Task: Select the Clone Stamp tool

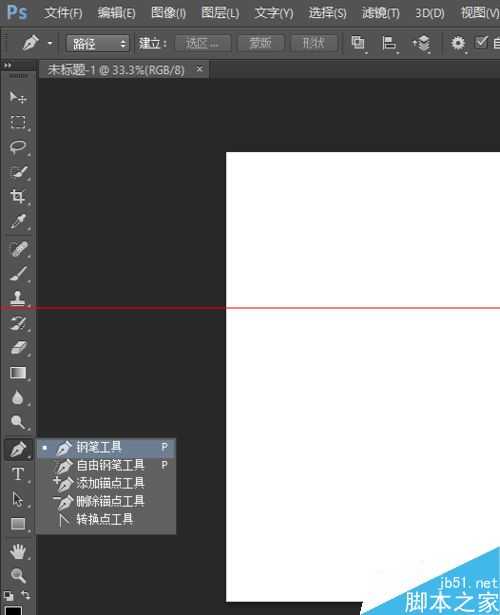Action: 18,298
